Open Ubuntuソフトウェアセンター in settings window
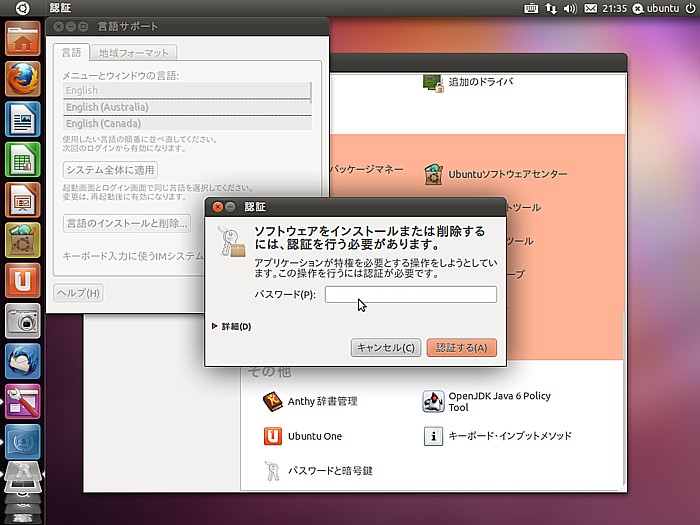Screen dimensions: 700x525 (495, 174)
